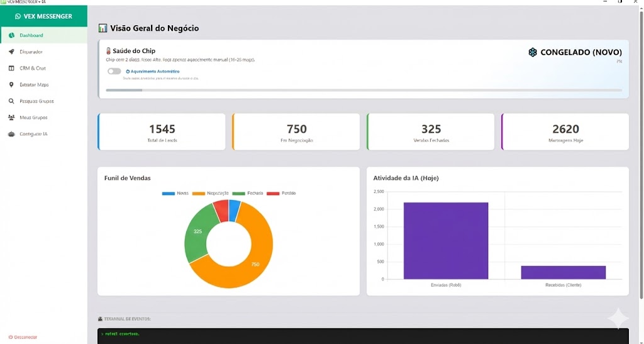Open the Meus Grupos menu item
The width and height of the screenshot is (644, 344).
click(x=33, y=118)
